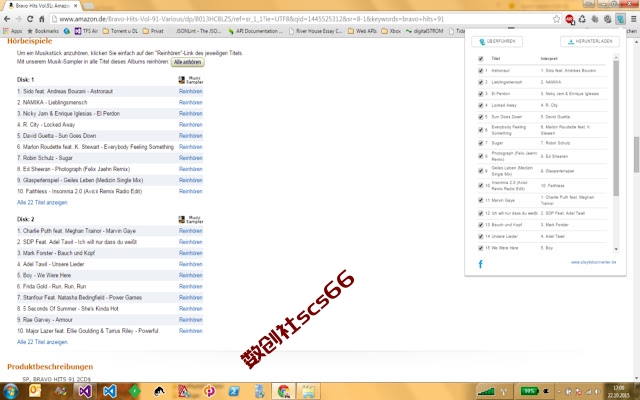Open the red AdBlock extension icon
Image resolution: width=640 pixels, height=400 pixels.
(x=570, y=19)
